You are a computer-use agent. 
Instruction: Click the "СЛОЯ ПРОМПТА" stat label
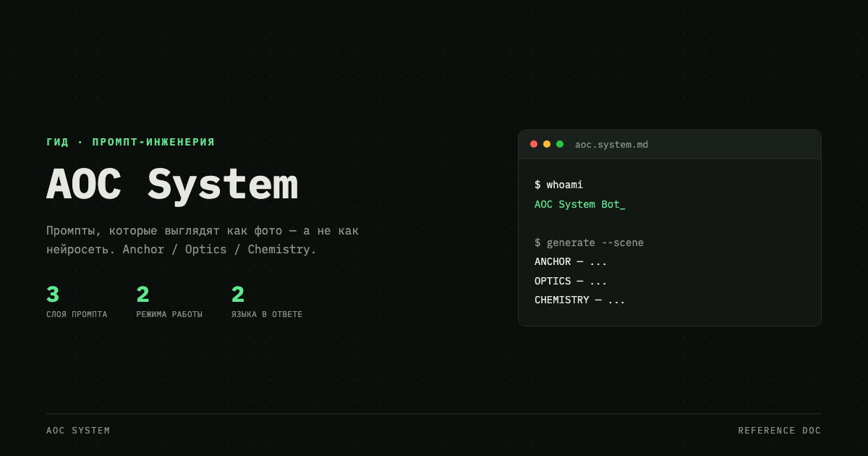(77, 315)
